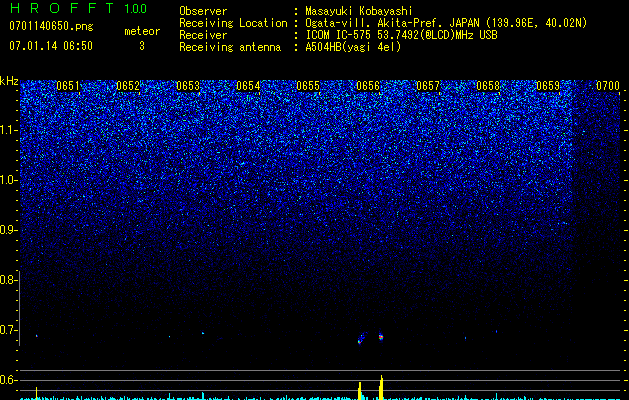
Task: Select the file name 0701140650.png
Action: click(51, 26)
